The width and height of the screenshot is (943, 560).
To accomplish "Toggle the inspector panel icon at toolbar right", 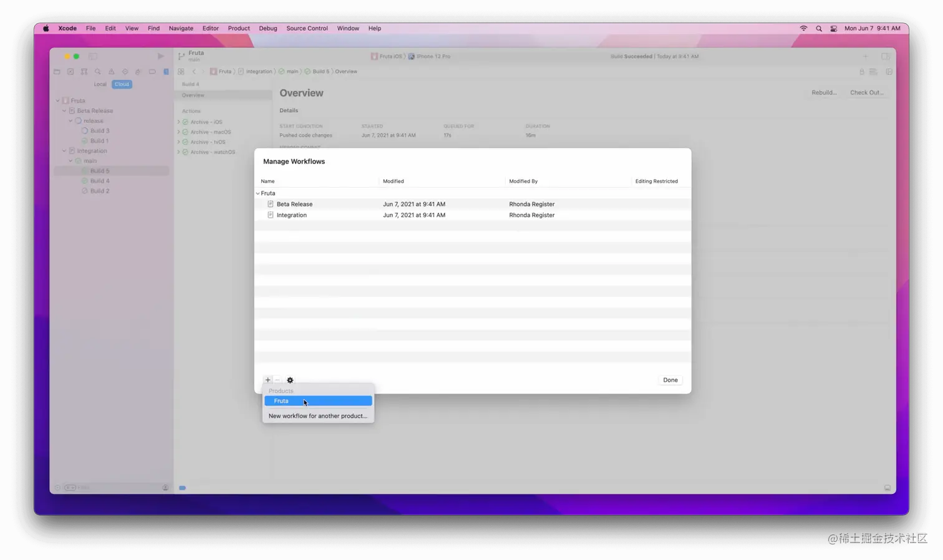I will [885, 56].
